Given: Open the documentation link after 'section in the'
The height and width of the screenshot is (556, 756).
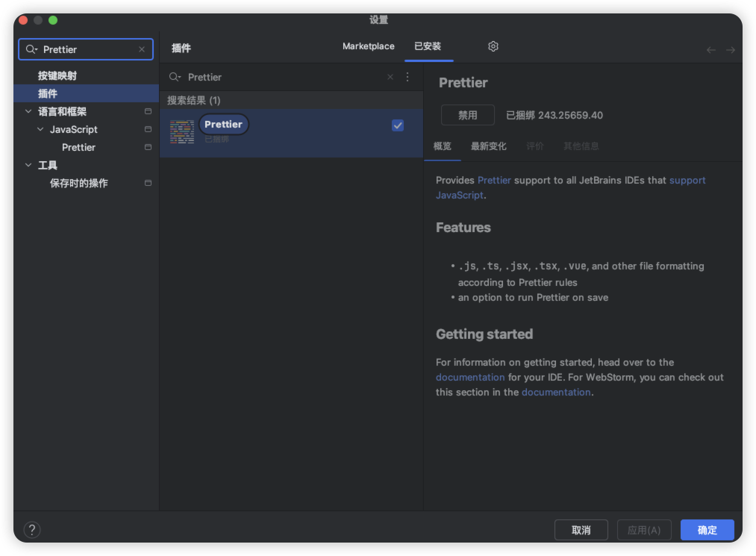Looking at the screenshot, I should coord(556,392).
